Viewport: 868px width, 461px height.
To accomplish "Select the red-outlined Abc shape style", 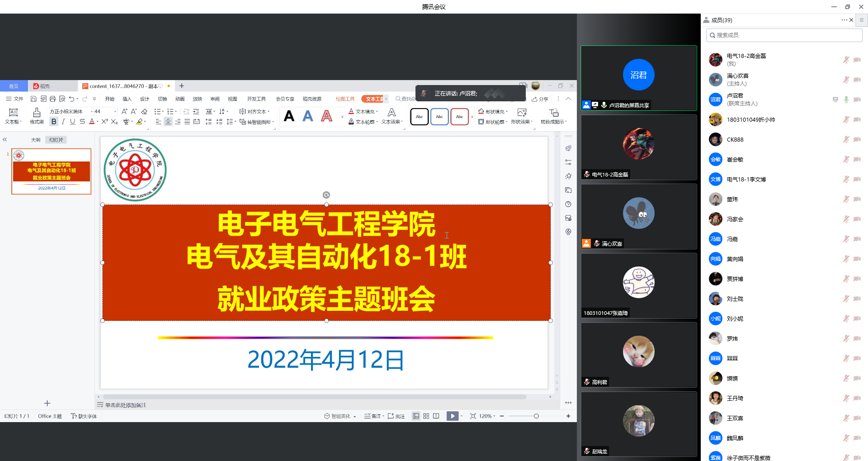I will (459, 117).
